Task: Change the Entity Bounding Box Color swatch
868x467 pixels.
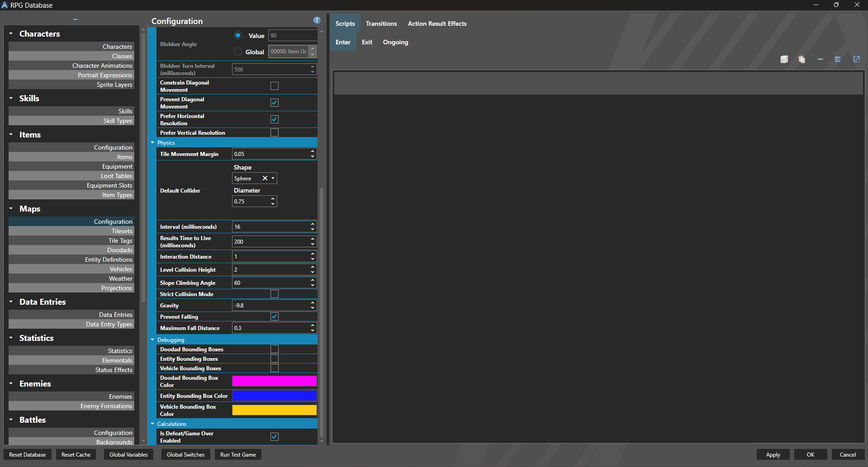Action: 274,396
